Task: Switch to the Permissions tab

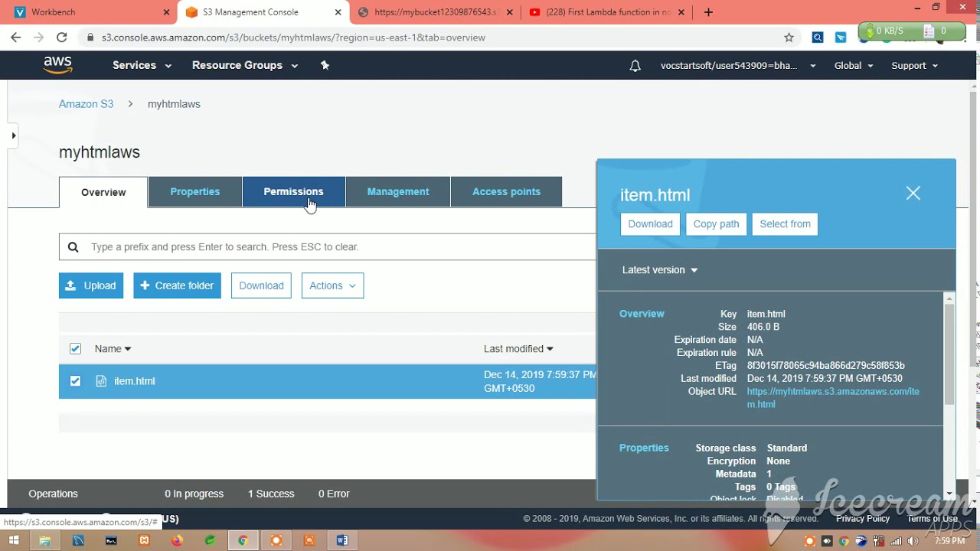Action: point(294,191)
